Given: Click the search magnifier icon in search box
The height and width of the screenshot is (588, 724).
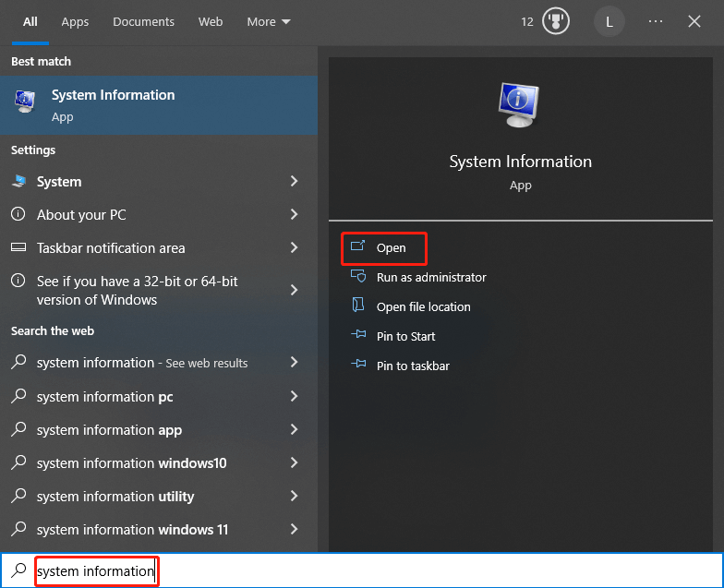Looking at the screenshot, I should point(18,570).
